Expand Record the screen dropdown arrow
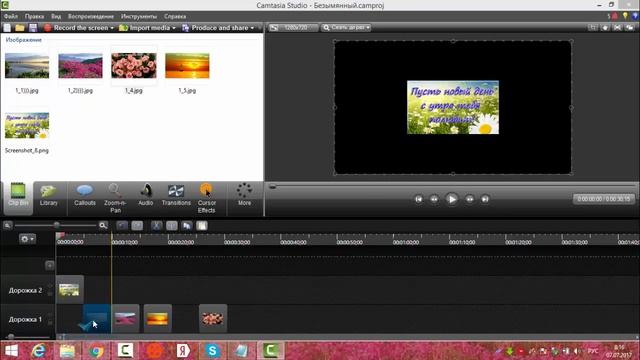This screenshot has width=640, height=360. click(x=112, y=28)
